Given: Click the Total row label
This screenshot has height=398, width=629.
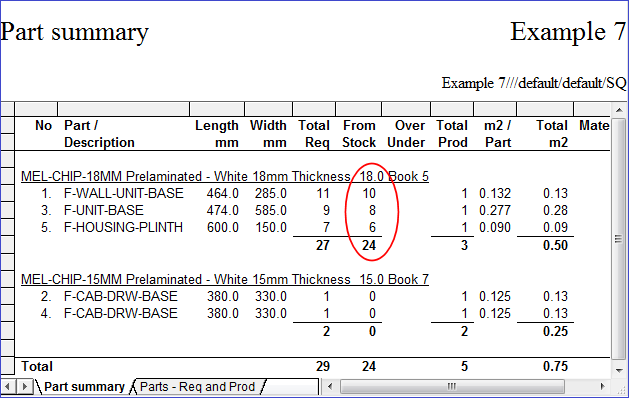Looking at the screenshot, I should [37, 366].
